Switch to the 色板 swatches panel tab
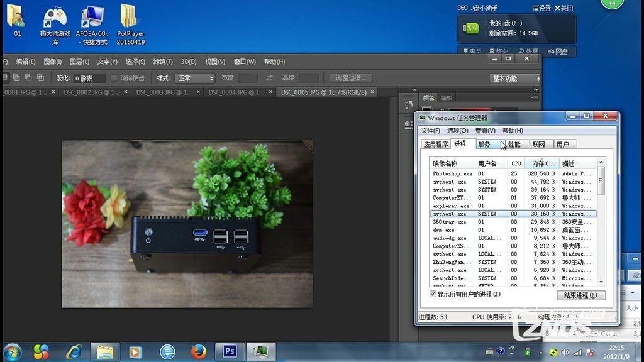 [447, 97]
